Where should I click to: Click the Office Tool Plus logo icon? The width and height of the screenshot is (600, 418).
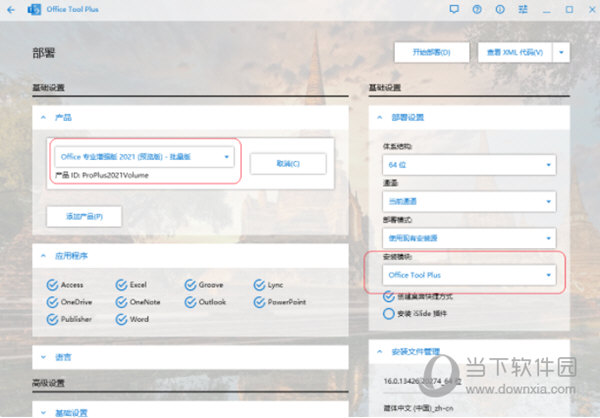(34, 10)
